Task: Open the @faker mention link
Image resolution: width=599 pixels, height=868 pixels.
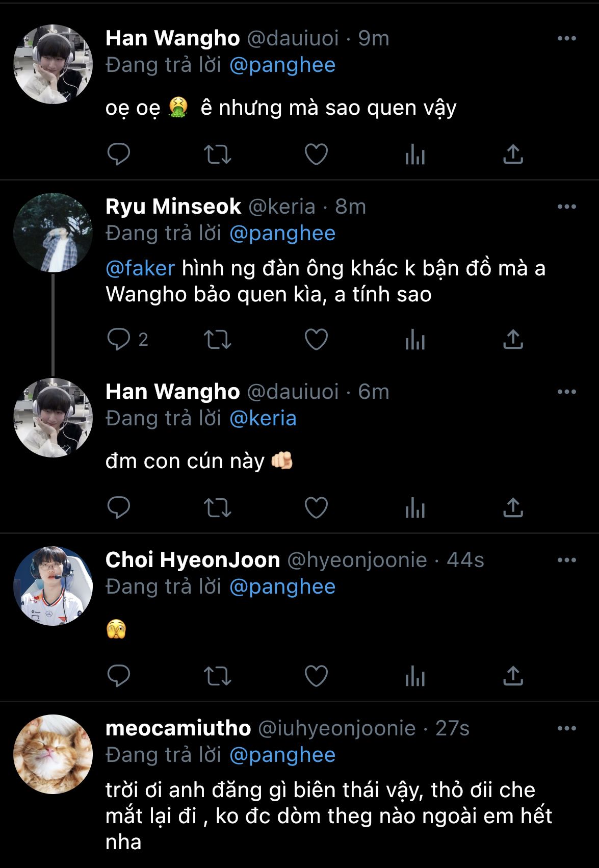Action: coord(140,268)
